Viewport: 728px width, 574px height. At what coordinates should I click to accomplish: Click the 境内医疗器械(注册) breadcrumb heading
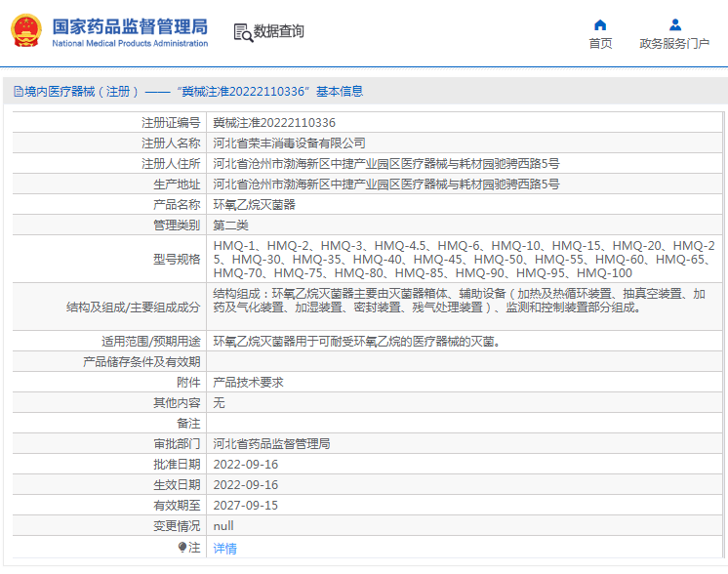tap(81, 92)
